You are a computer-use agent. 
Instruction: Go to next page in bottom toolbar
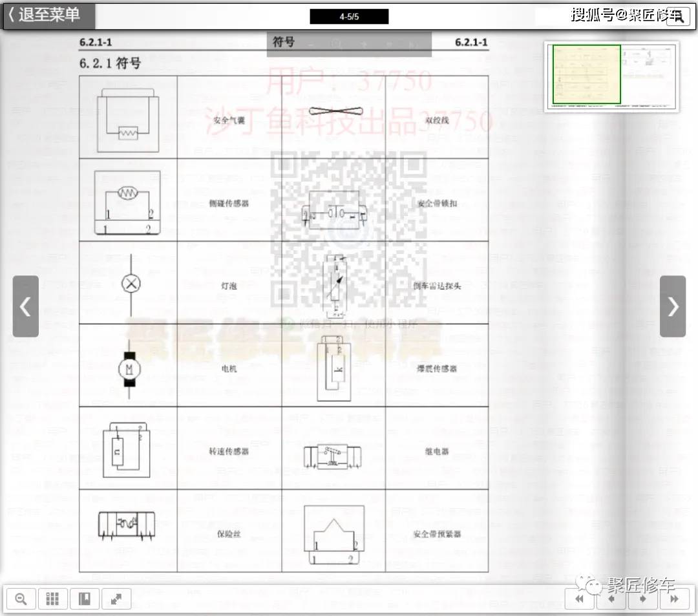pyautogui.click(x=642, y=599)
